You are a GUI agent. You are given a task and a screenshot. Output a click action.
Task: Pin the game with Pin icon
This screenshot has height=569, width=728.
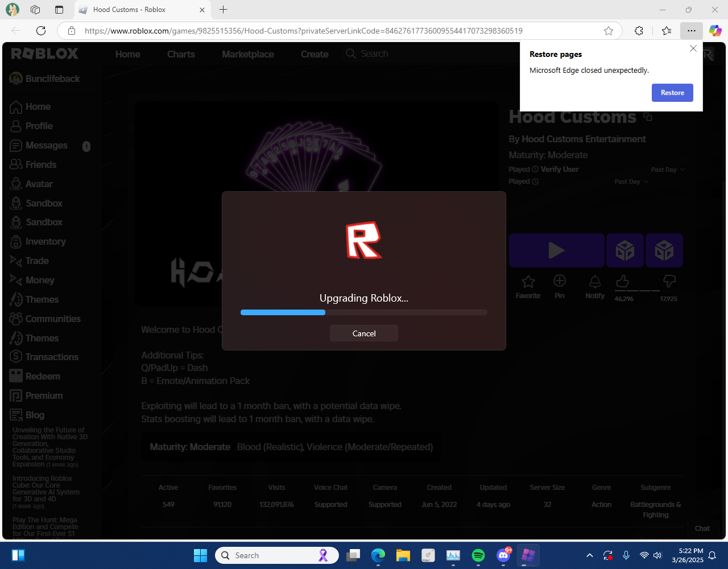pos(560,286)
